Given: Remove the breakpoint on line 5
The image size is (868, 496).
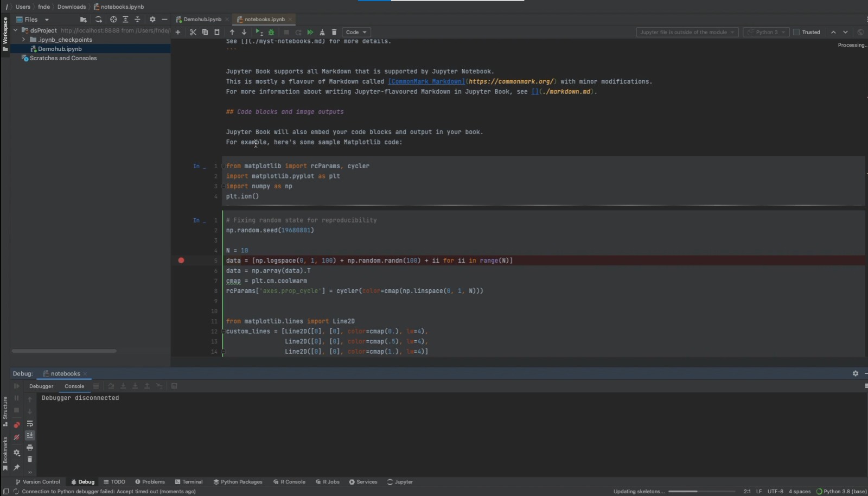Looking at the screenshot, I should [x=181, y=260].
